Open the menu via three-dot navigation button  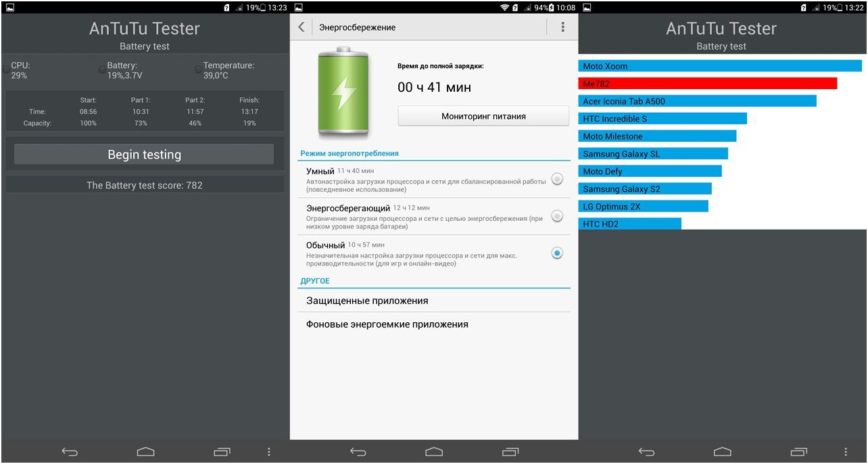pos(268,450)
